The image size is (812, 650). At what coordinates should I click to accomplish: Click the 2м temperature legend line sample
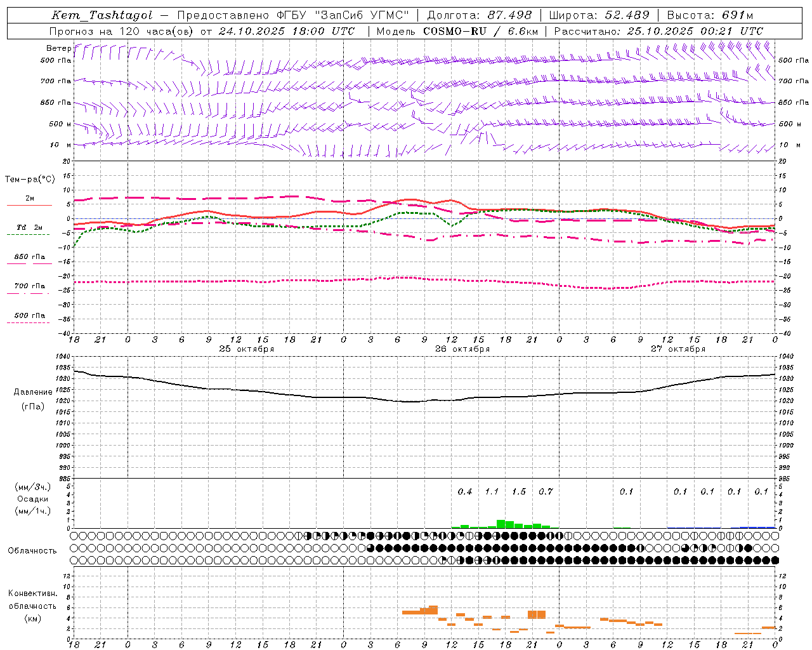[x=29, y=206]
